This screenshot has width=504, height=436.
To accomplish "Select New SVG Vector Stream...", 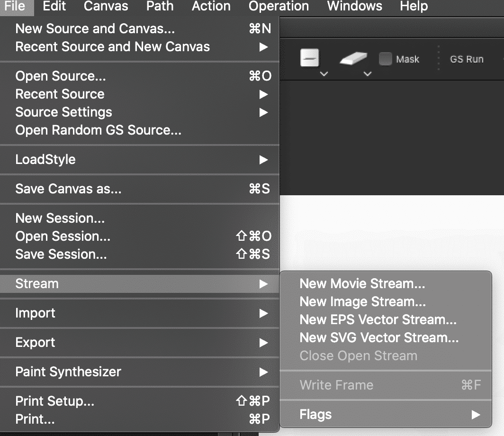I will point(386,338).
